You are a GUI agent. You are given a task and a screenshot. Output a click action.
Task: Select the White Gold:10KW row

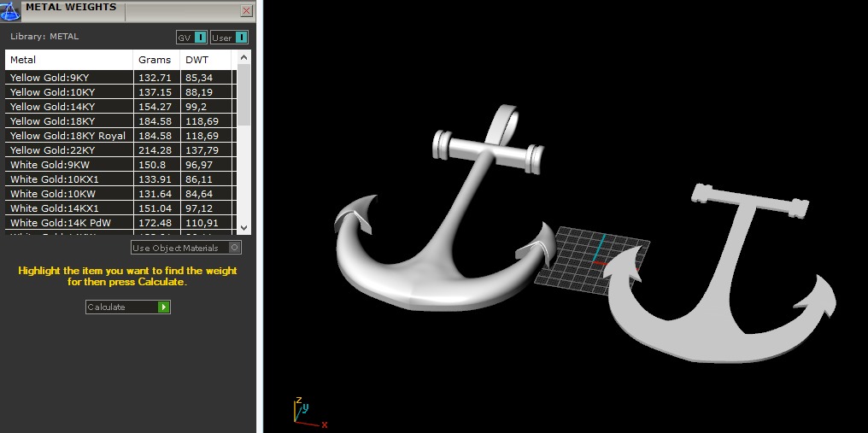pos(120,194)
